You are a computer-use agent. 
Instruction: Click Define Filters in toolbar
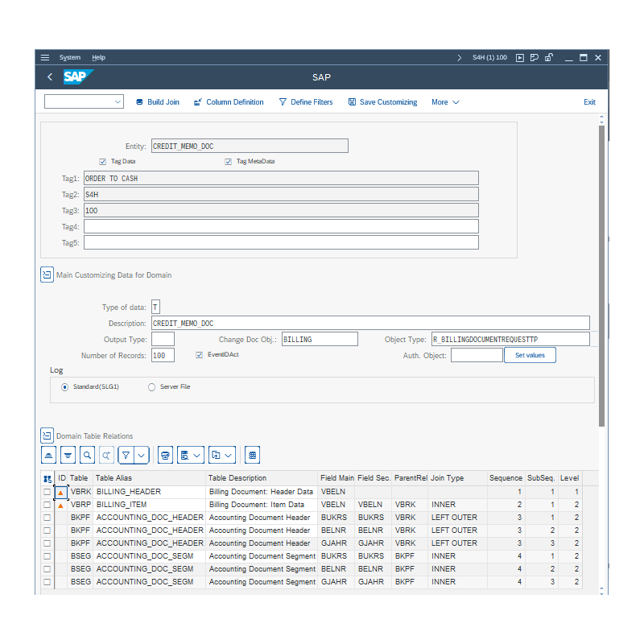pos(306,102)
